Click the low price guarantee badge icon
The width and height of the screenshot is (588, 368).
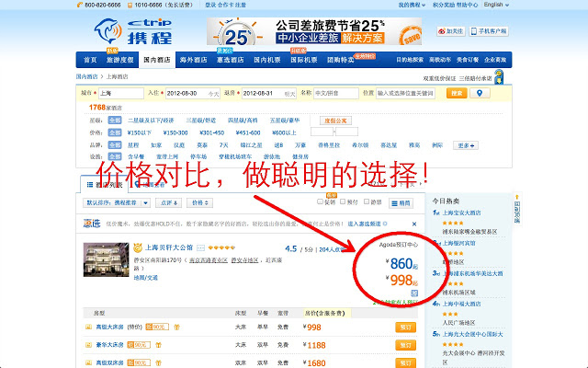pos(499,77)
